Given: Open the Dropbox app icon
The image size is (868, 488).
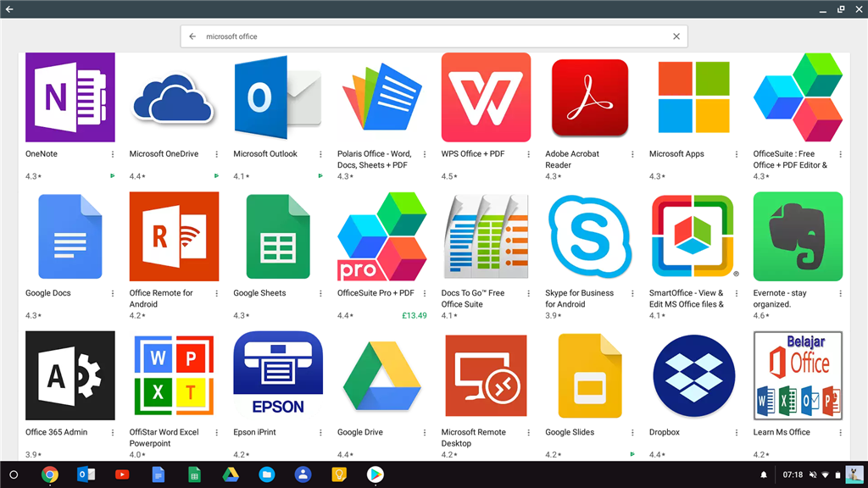Looking at the screenshot, I should point(693,375).
